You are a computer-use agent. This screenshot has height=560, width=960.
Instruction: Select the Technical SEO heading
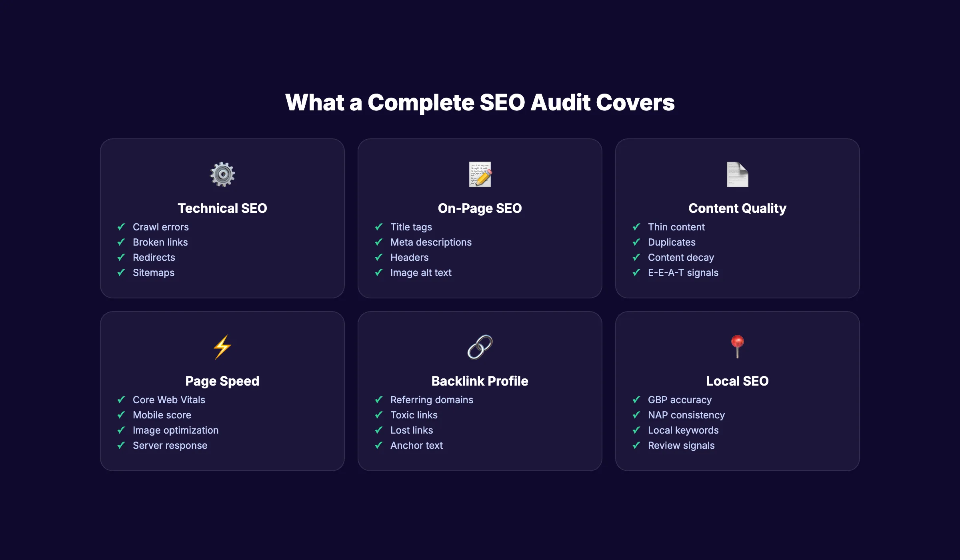[222, 208]
